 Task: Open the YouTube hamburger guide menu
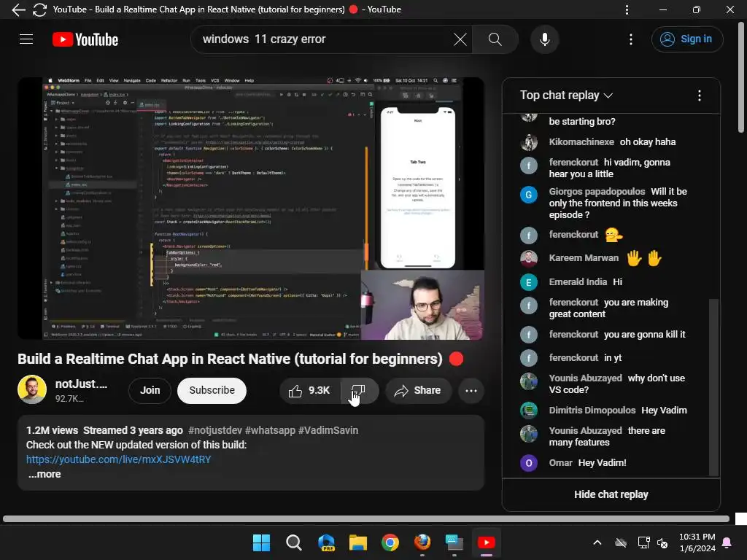(x=26, y=39)
